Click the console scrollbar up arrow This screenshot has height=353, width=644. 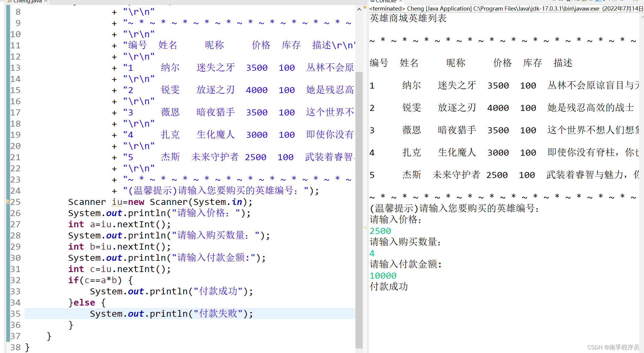(642, 18)
